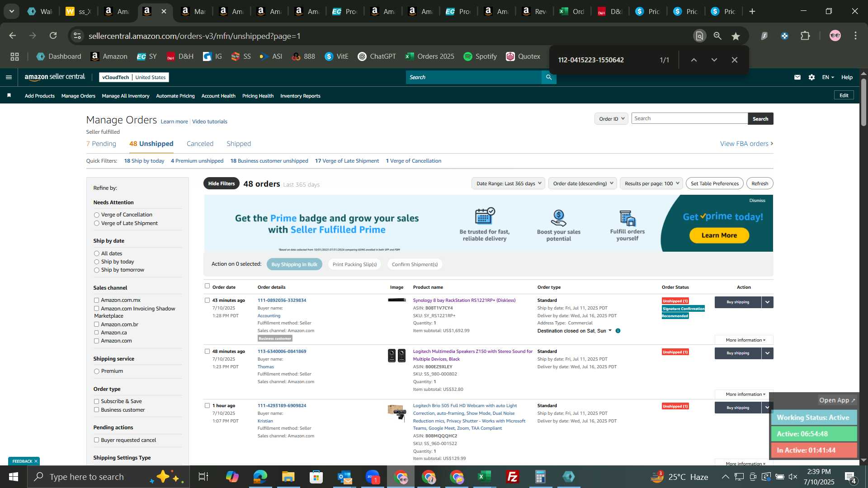The height and width of the screenshot is (488, 868).
Task: Open the mail messages icon
Action: click(x=797, y=77)
